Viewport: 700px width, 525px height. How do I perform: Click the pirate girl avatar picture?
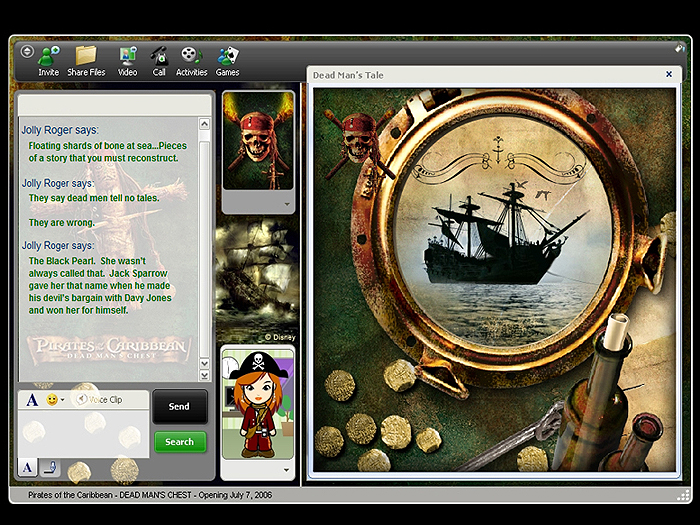coord(258,404)
